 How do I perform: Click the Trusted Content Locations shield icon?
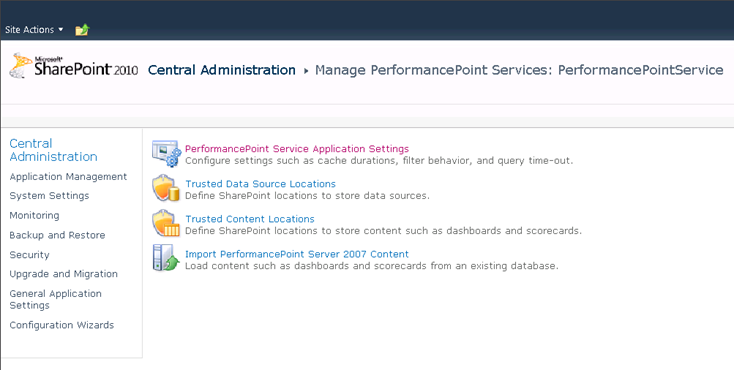[x=166, y=223]
